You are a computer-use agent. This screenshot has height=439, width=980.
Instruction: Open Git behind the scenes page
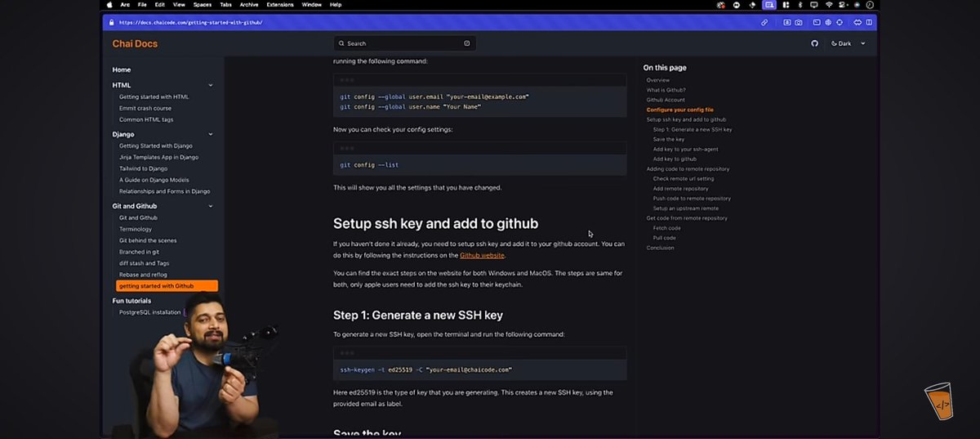(x=148, y=240)
